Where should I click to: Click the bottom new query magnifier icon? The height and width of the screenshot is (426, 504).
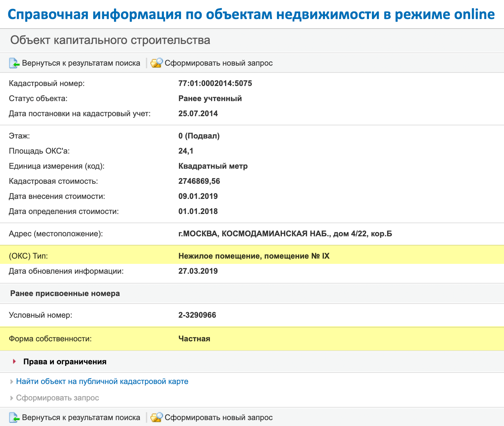click(156, 417)
